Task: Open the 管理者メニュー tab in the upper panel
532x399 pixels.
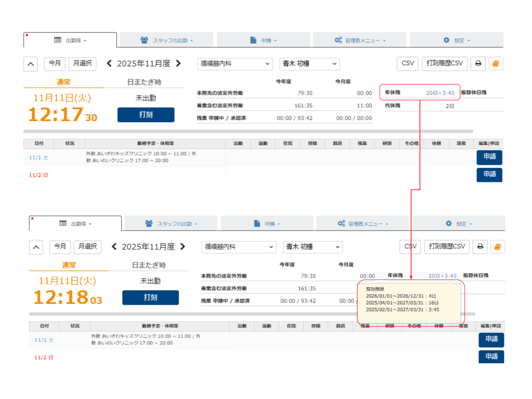Action: pos(360,40)
